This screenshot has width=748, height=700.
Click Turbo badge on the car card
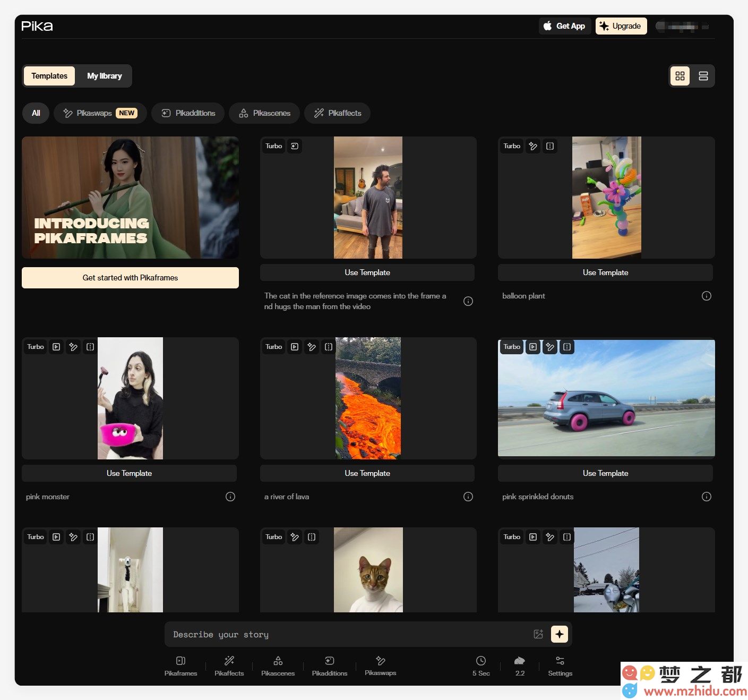click(x=512, y=347)
